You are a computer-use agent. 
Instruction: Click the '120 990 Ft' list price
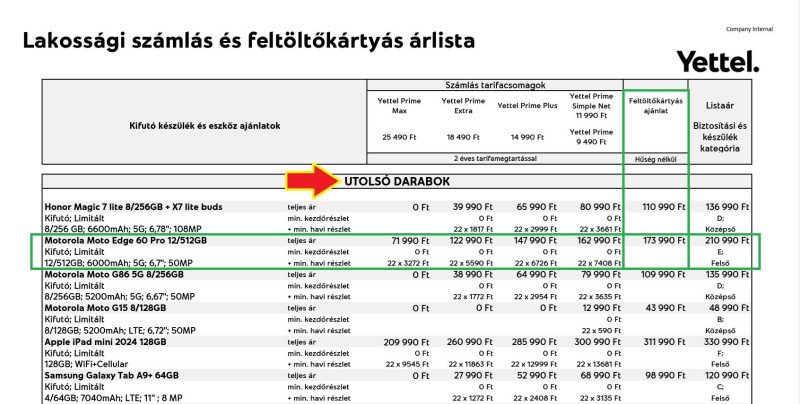(x=728, y=375)
